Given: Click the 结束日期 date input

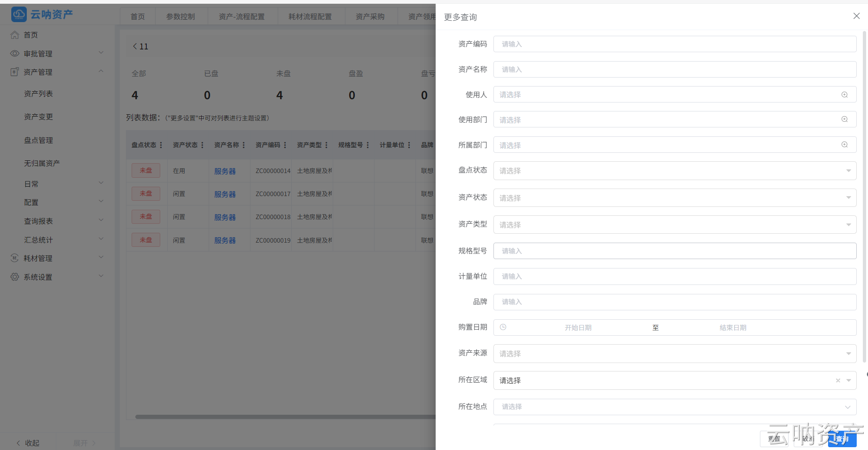Looking at the screenshot, I should (733, 328).
